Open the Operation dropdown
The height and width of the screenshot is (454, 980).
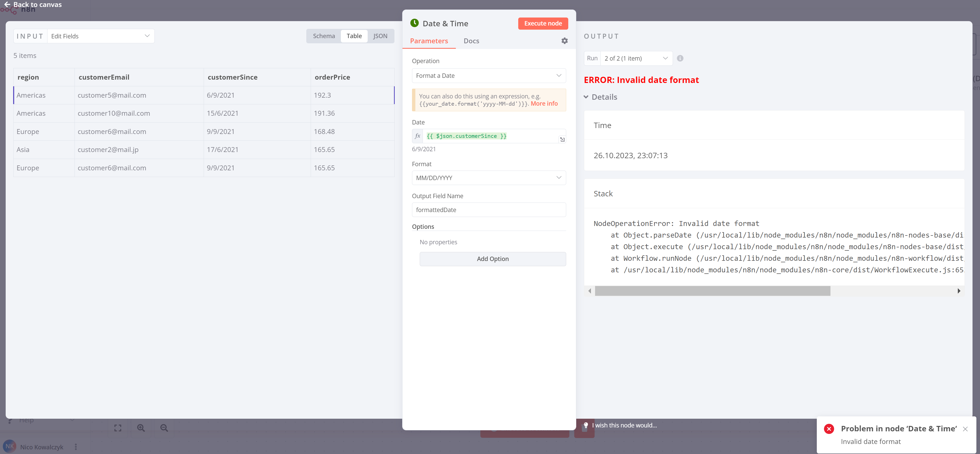(x=489, y=76)
